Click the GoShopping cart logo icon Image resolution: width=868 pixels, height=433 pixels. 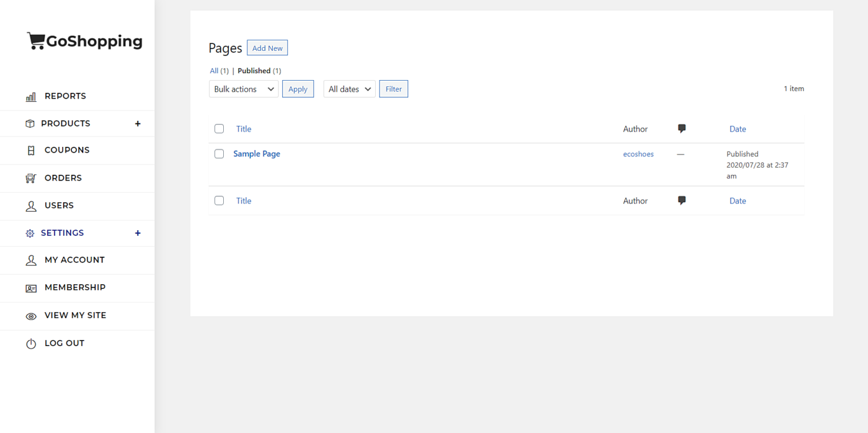[x=36, y=41]
